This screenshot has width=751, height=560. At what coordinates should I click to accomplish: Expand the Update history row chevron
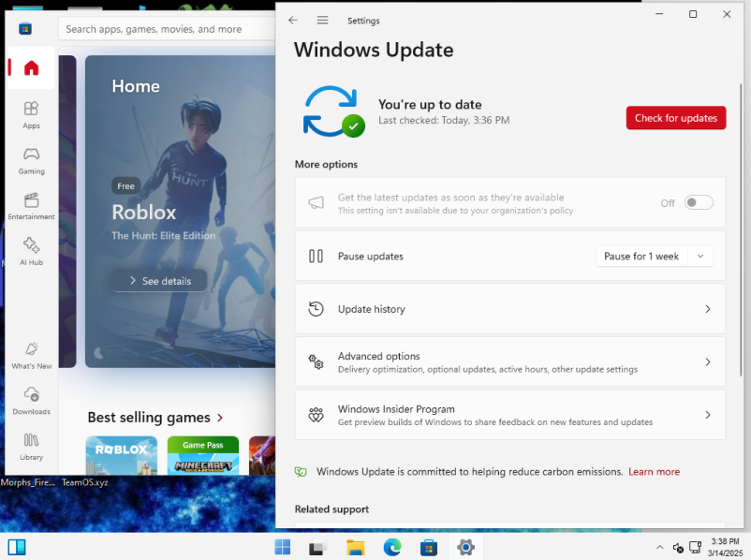coord(707,309)
